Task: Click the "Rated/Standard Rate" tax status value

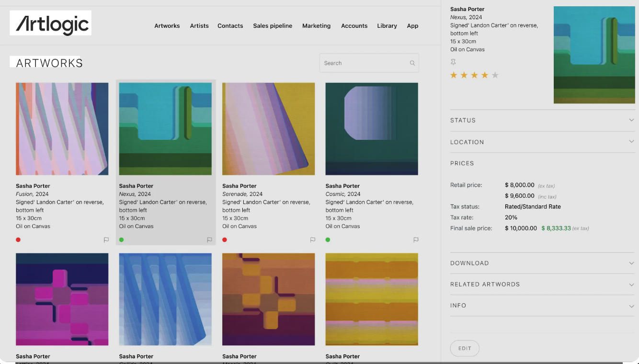Action: tap(533, 207)
